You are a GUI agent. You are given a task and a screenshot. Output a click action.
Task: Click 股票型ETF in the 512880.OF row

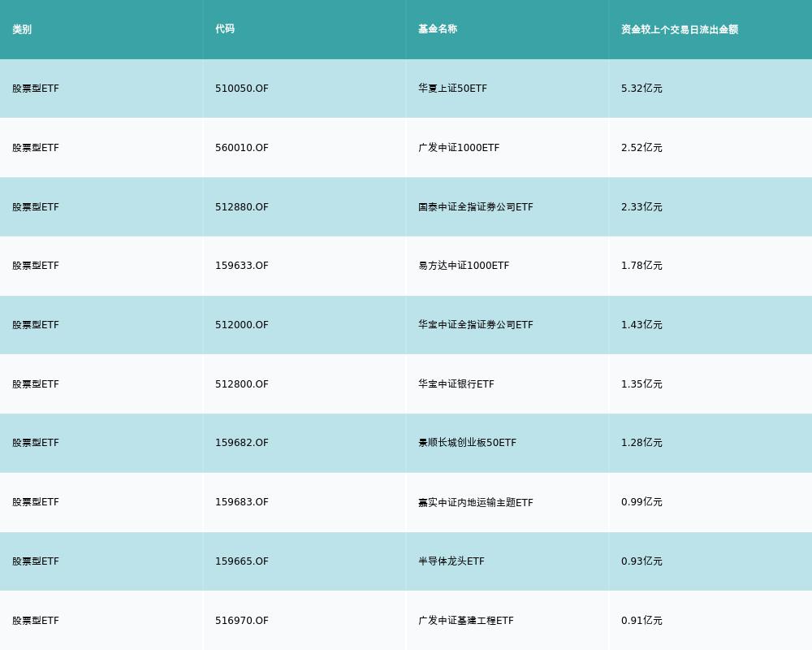[36, 207]
